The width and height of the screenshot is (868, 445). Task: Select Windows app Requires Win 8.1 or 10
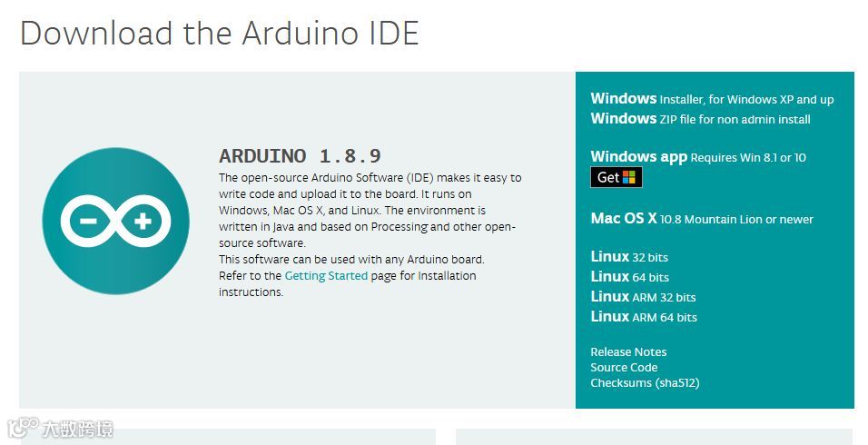click(x=698, y=157)
